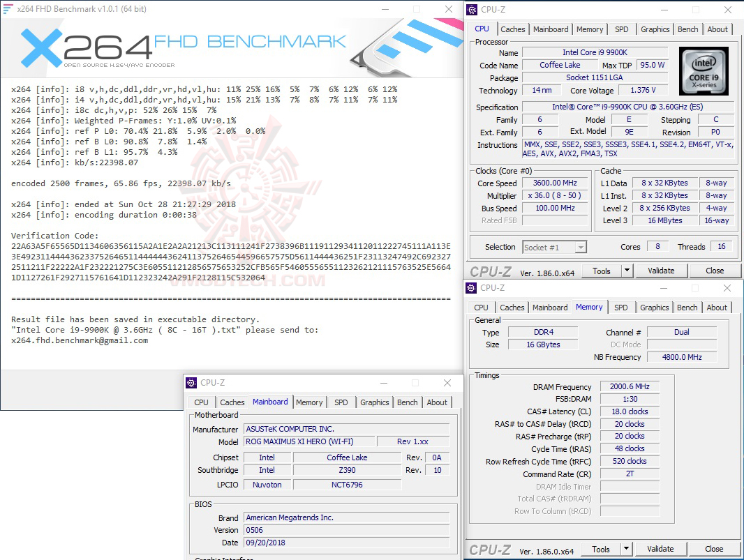Open Memory tab in the top CPU-Z window
This screenshot has height=560, width=744.
pyautogui.click(x=590, y=29)
